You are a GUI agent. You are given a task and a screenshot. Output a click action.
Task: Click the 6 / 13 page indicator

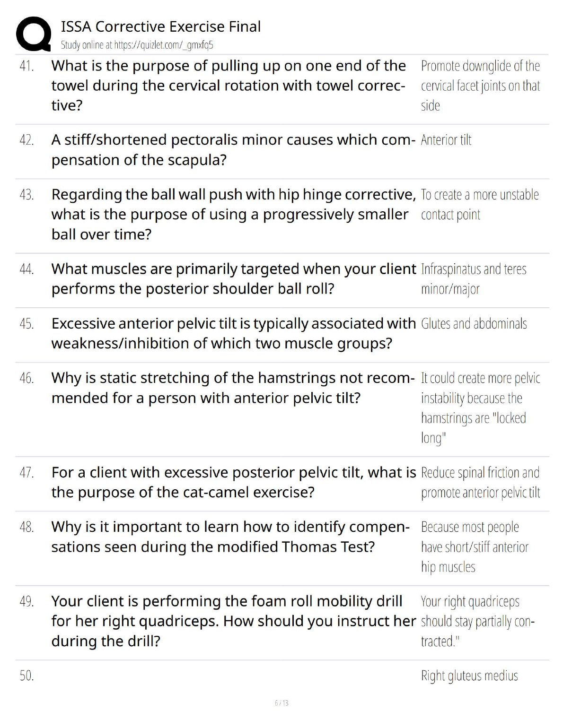[281, 703]
